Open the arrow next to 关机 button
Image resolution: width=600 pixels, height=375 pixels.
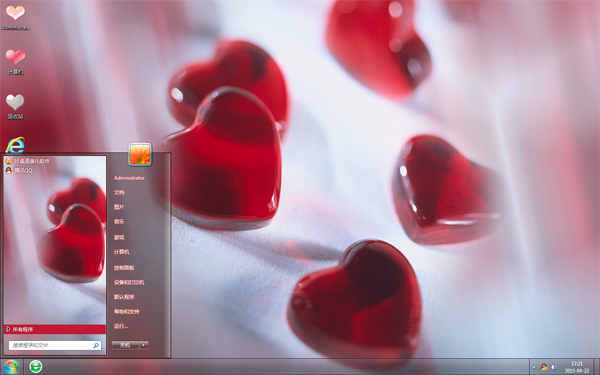[143, 345]
